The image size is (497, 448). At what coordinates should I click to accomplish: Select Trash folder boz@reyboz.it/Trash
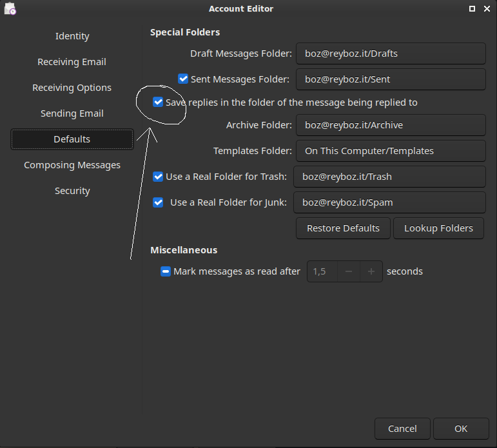(389, 177)
